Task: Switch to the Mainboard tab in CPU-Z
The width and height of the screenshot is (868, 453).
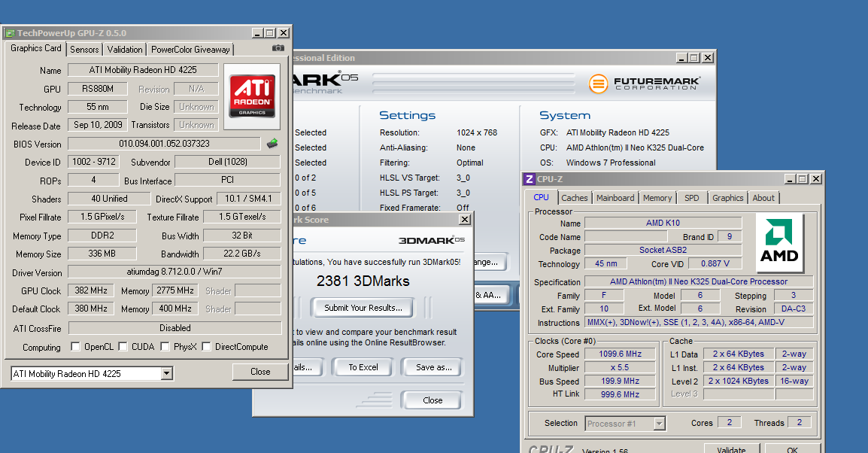Action: [x=615, y=198]
